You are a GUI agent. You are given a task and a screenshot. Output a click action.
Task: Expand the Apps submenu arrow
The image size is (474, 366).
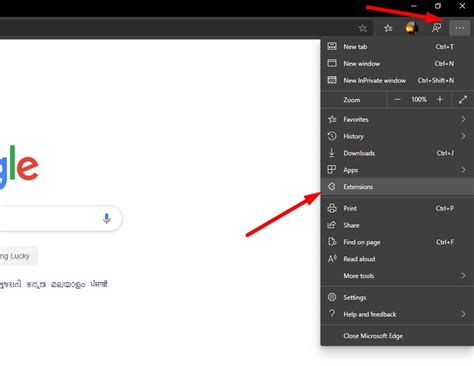point(463,170)
